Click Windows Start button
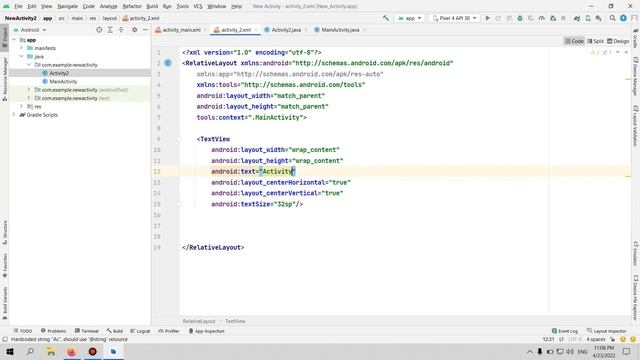Image resolution: width=640 pixels, height=360 pixels. point(10,351)
